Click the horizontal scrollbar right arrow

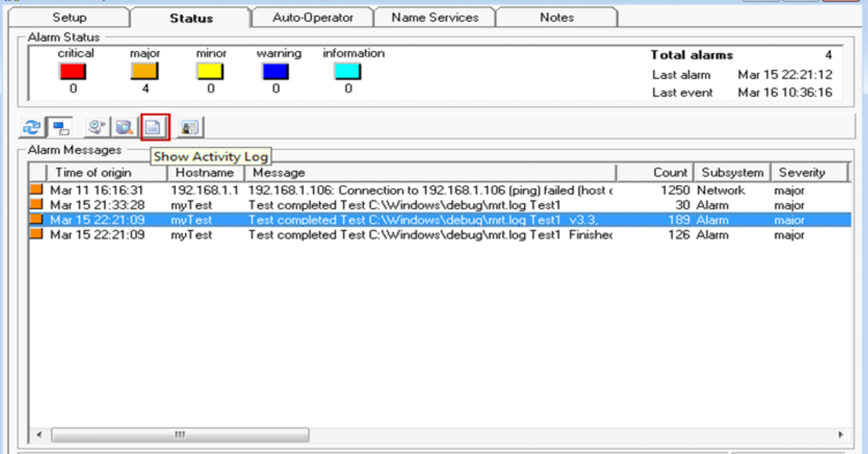(x=841, y=435)
